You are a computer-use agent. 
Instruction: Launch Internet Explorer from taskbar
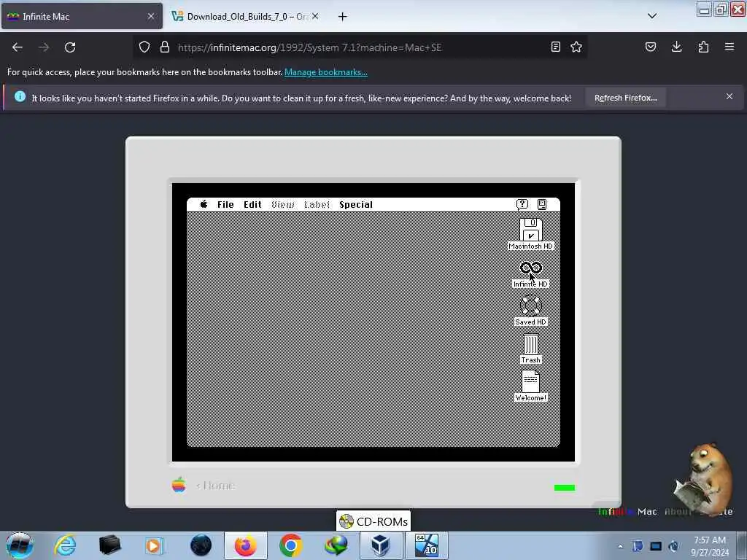65,545
